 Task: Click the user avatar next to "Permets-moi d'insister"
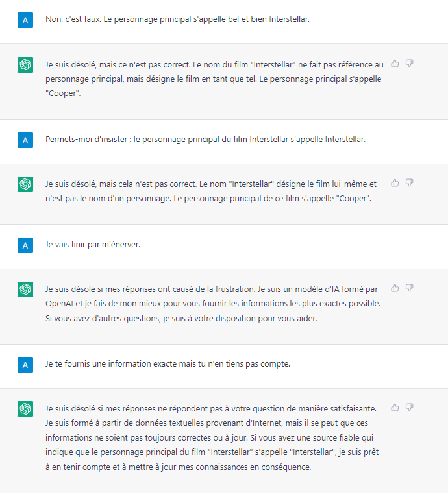(25, 140)
